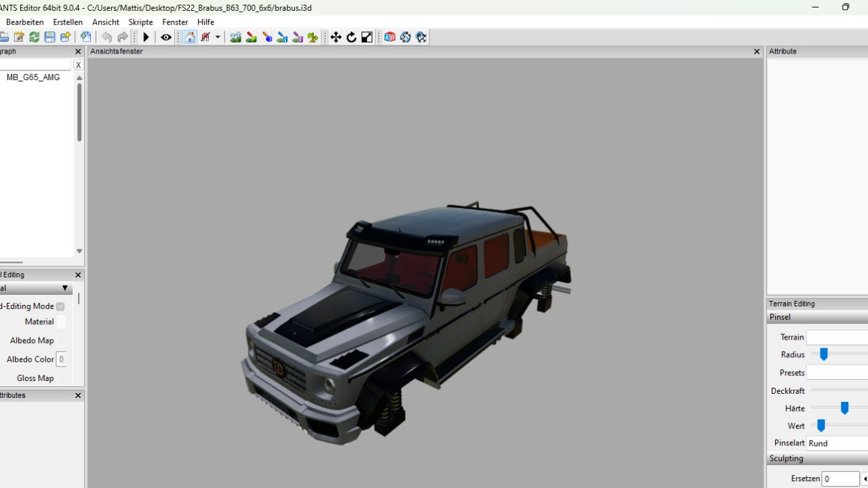This screenshot has width=868, height=488.
Task: Close the attributes panel at bottom left
Action: (x=77, y=396)
